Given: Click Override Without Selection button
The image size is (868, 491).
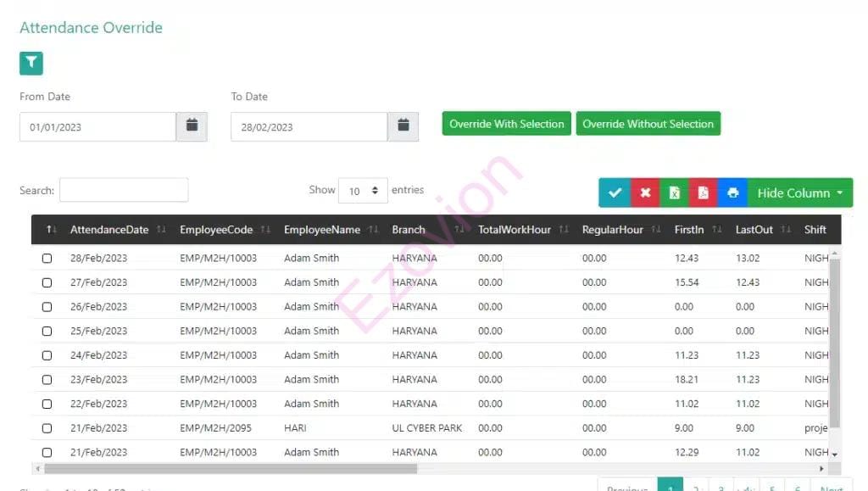Looking at the screenshot, I should 648,124.
